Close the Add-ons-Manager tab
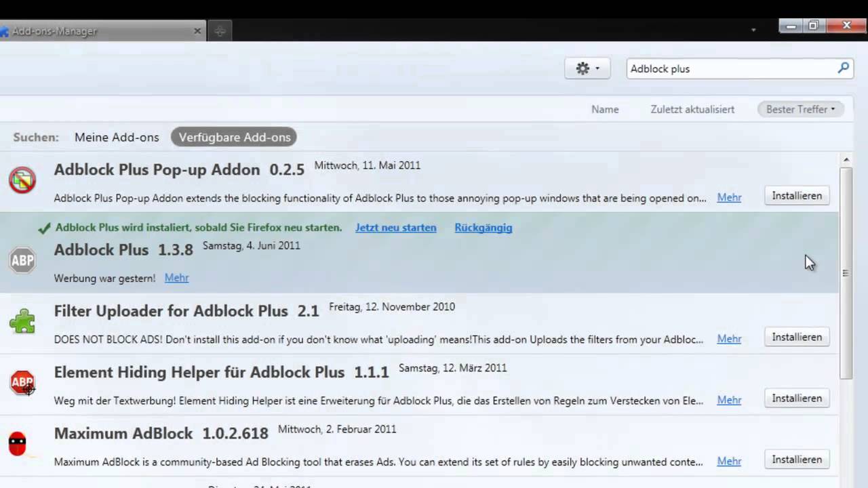This screenshot has width=868, height=488. pyautogui.click(x=197, y=30)
